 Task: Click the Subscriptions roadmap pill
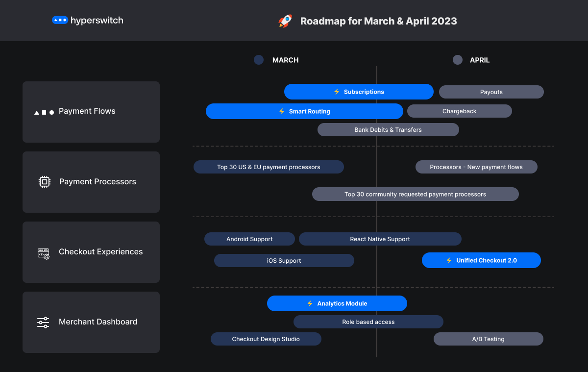click(x=359, y=92)
